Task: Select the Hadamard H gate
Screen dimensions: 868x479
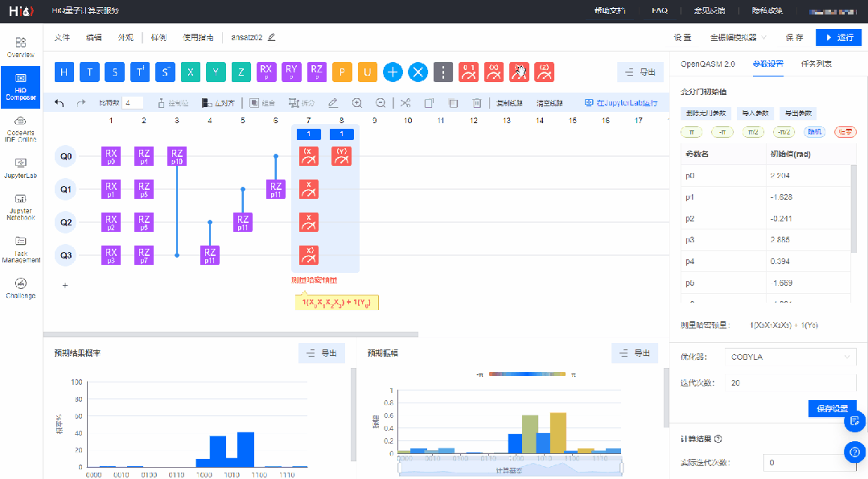Action: click(65, 72)
